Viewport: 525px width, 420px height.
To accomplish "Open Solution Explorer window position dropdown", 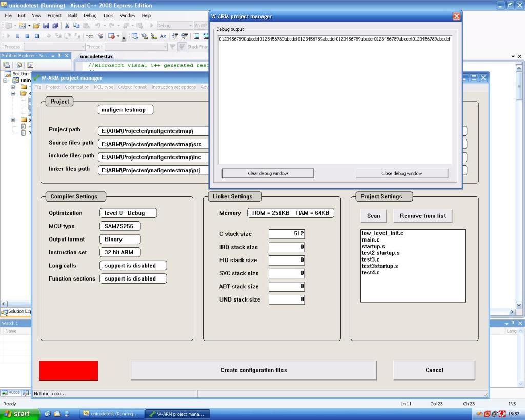I will (53, 56).
